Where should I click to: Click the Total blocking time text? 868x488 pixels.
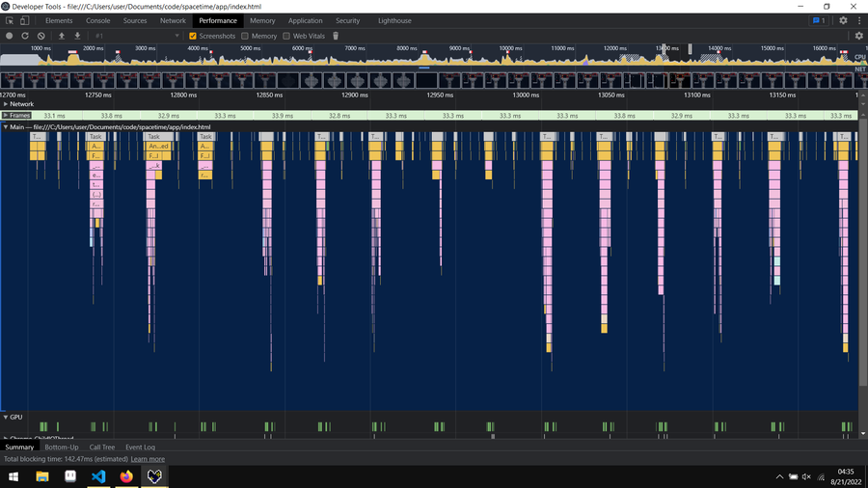pyautogui.click(x=66, y=459)
